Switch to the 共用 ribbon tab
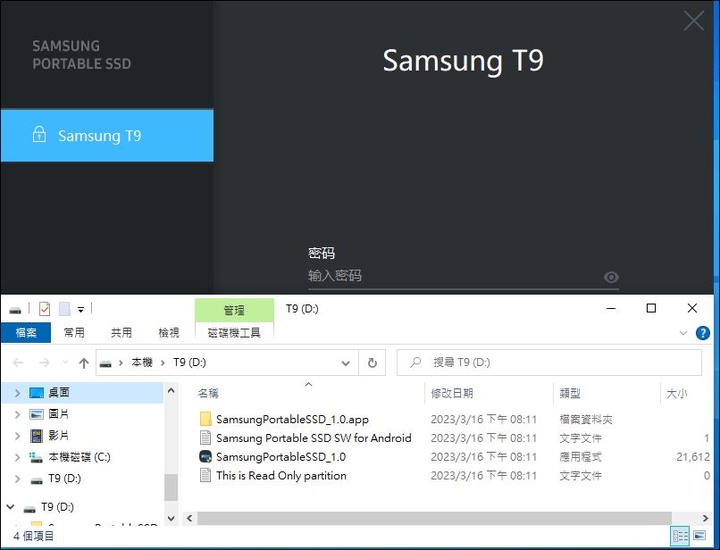720x550 pixels. (x=121, y=332)
